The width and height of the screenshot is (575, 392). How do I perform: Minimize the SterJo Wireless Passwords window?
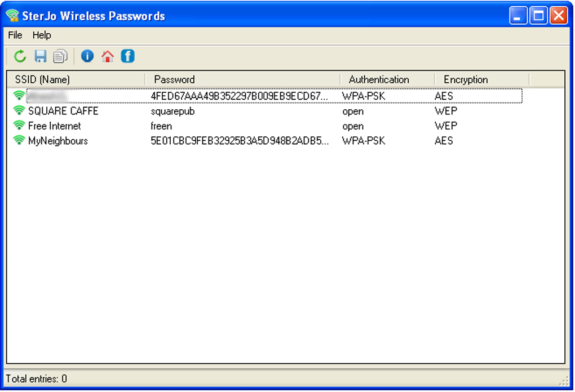point(518,16)
